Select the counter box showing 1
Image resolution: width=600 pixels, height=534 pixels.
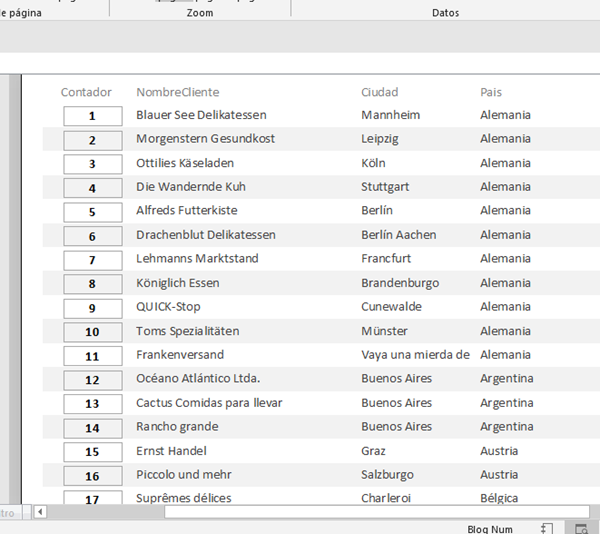pos(93,116)
